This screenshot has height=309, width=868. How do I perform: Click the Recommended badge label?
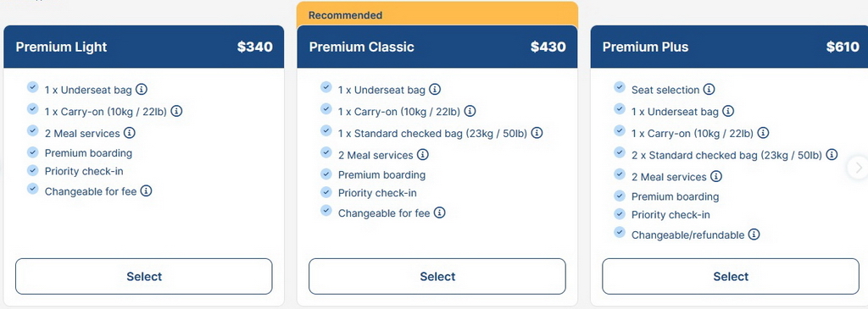pos(346,15)
